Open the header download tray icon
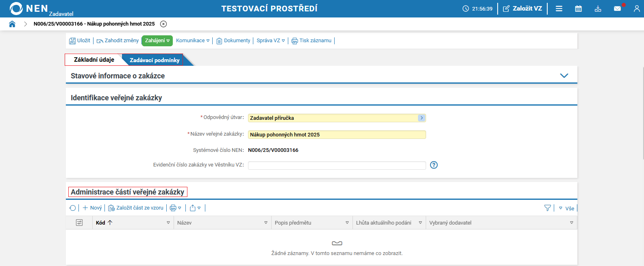The width and height of the screenshot is (644, 266). [x=598, y=9]
